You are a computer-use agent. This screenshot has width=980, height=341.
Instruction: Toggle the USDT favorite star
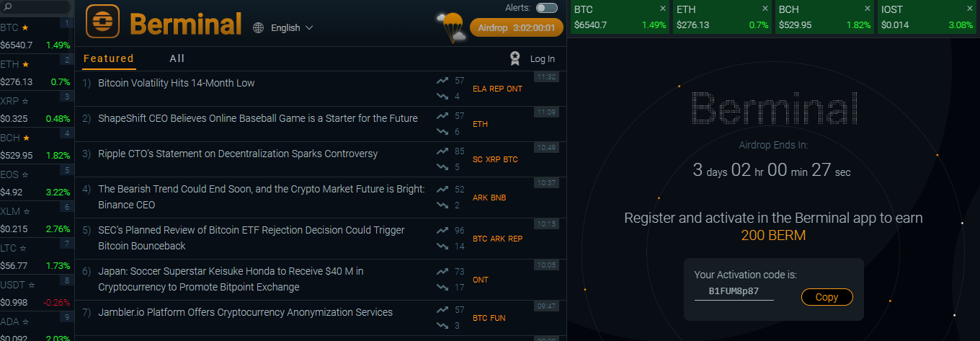pos(32,285)
